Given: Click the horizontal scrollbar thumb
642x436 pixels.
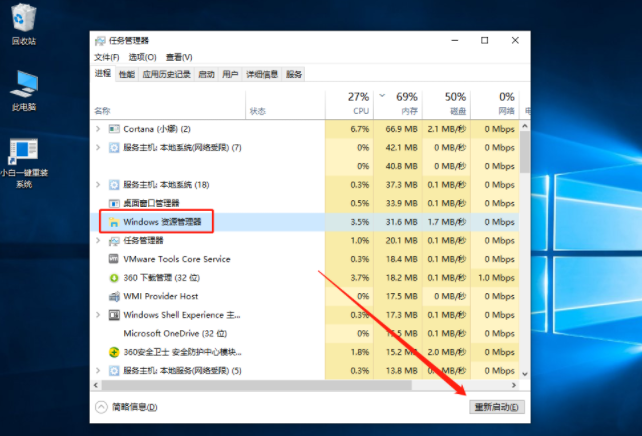Looking at the screenshot, I should (x=257, y=385).
